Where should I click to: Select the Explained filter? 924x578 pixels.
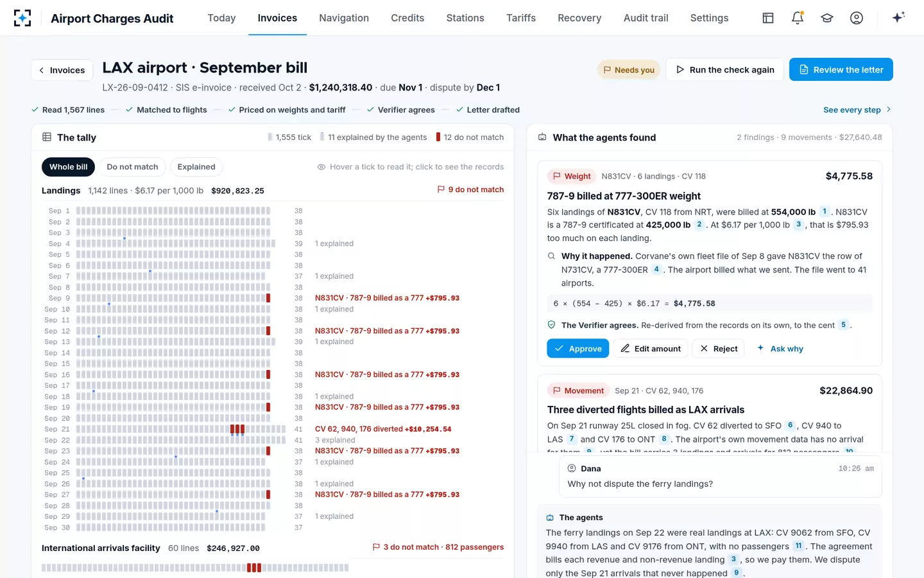[x=196, y=167]
